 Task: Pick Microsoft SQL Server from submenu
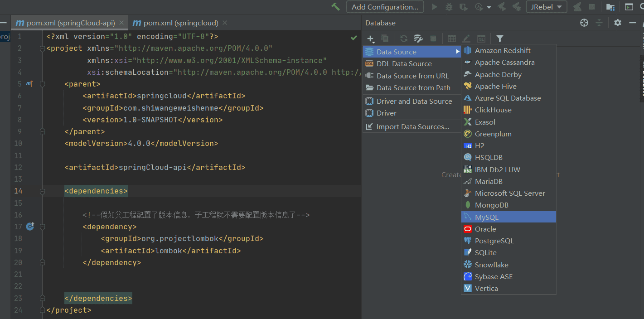(x=508, y=193)
